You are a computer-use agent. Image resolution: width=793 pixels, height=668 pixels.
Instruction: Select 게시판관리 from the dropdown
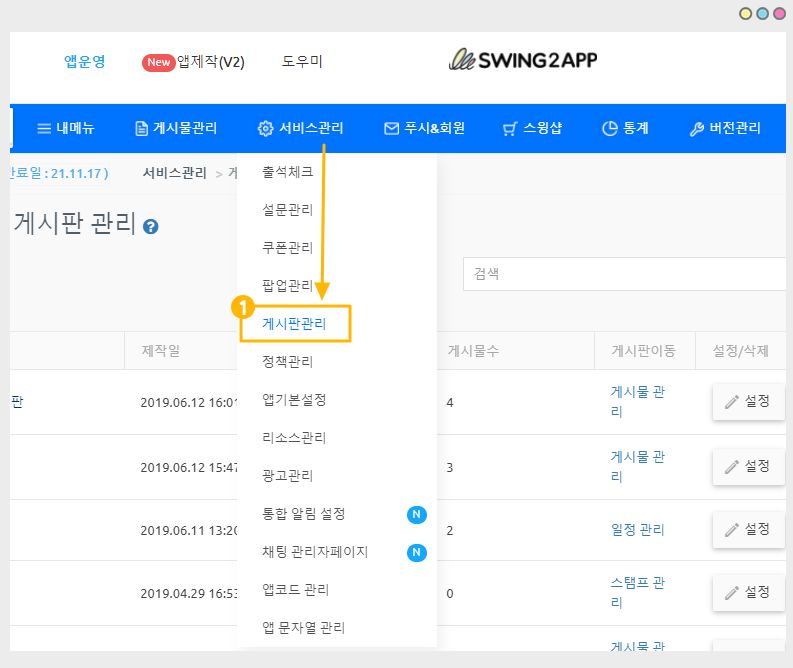point(294,324)
